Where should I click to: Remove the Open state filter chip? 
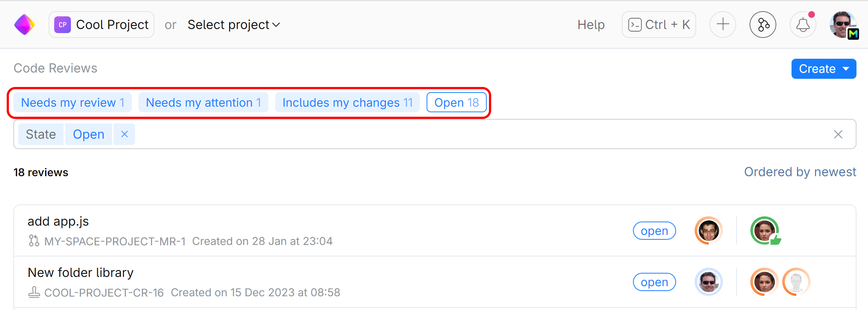pyautogui.click(x=124, y=134)
